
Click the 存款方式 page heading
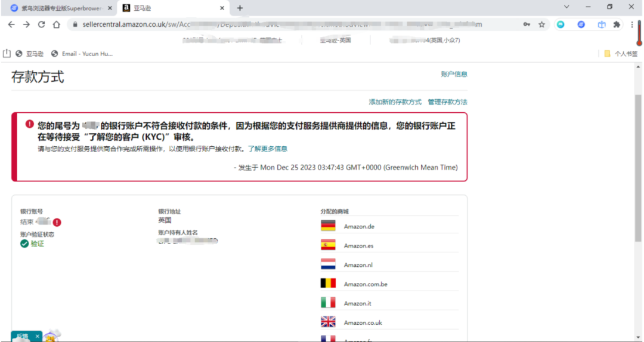[38, 77]
